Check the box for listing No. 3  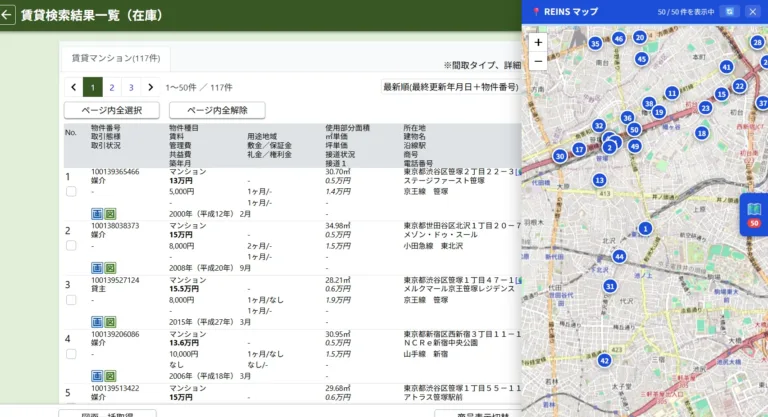[x=71, y=300]
